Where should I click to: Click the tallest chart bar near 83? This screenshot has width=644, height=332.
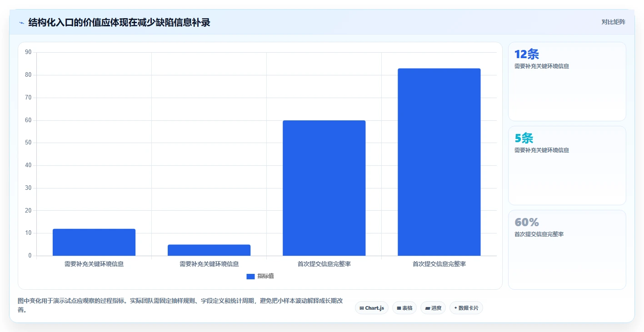pos(439,162)
